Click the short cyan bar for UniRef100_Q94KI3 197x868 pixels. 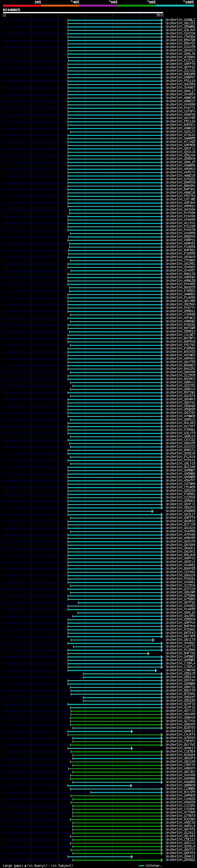(x=100, y=748)
